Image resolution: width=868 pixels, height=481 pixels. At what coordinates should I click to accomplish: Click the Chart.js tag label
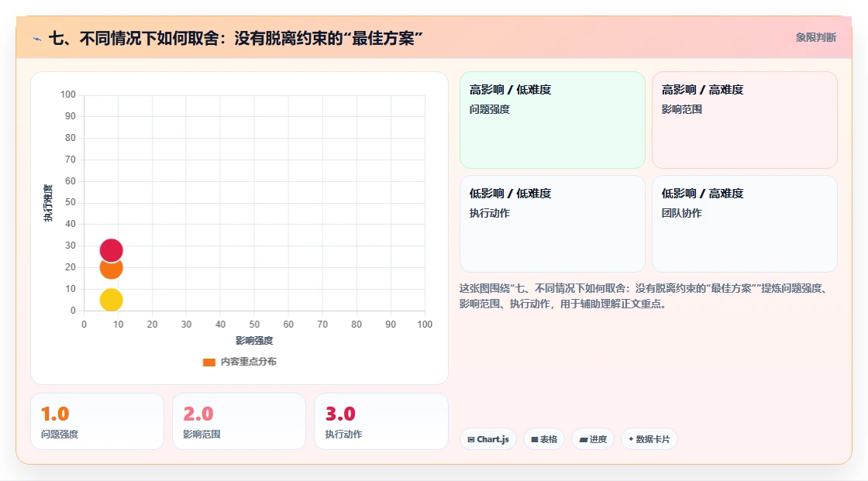click(493, 439)
